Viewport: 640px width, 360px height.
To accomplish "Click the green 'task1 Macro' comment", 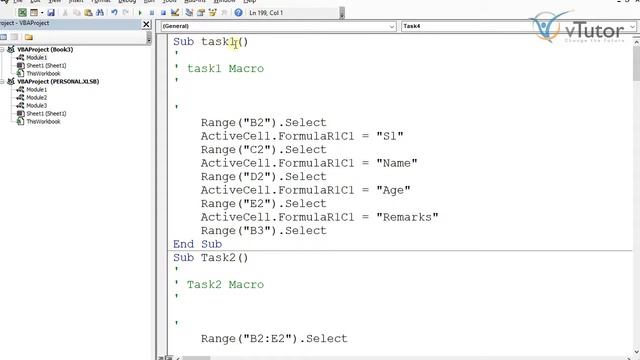I will coord(225,69).
